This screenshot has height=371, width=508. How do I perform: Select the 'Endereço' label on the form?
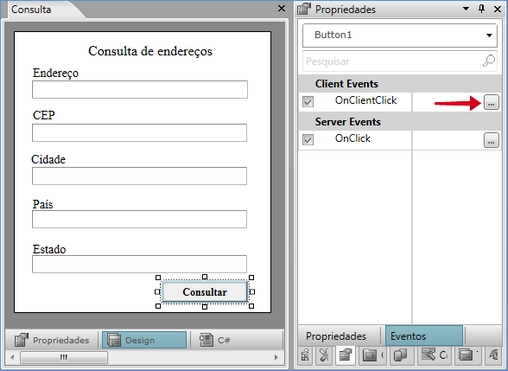(x=55, y=73)
